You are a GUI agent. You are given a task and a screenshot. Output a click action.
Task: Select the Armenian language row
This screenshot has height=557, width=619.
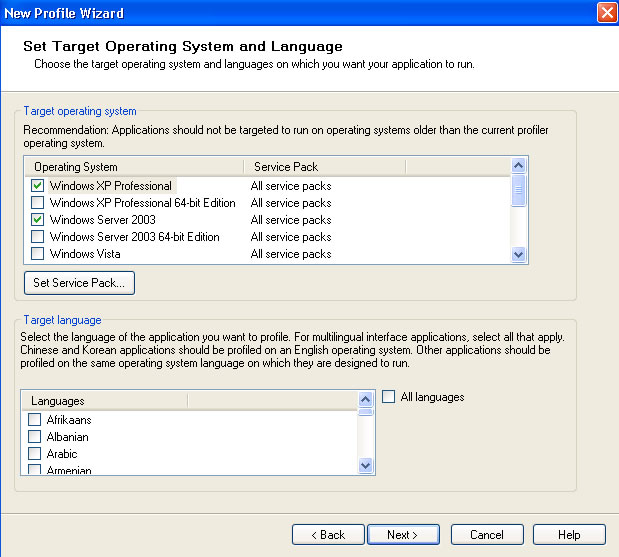[x=69, y=470]
